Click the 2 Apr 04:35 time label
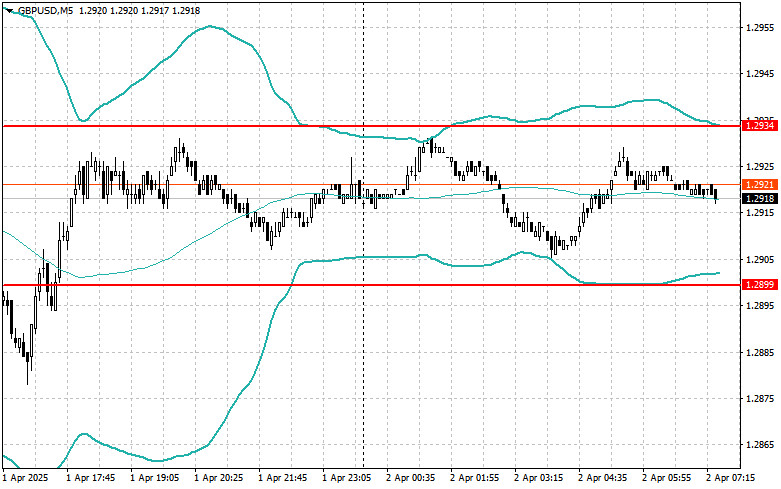Screen dimensions: 781x489 pos(604,478)
